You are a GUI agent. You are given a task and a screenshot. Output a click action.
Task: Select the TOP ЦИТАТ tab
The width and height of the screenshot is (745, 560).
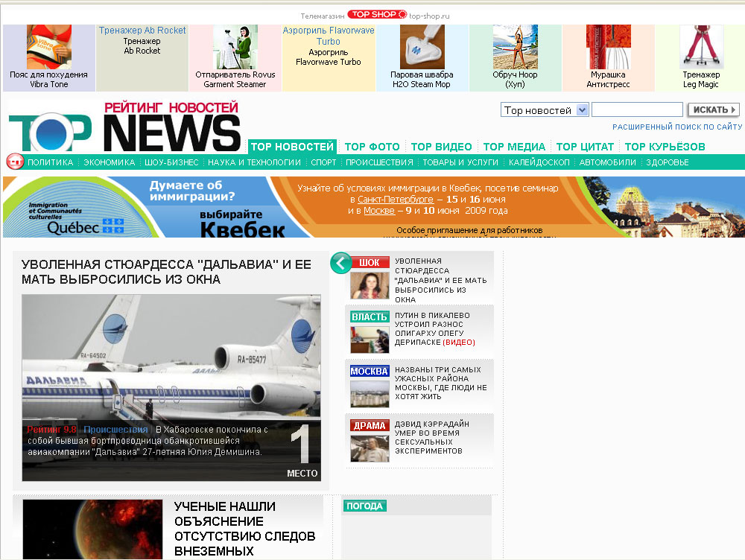(585, 147)
